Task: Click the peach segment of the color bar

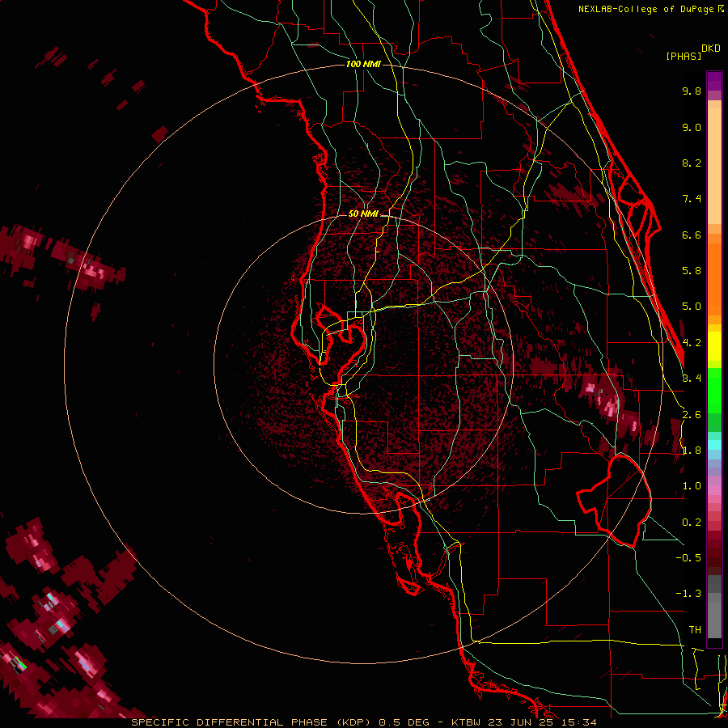Action: pyautogui.click(x=714, y=163)
